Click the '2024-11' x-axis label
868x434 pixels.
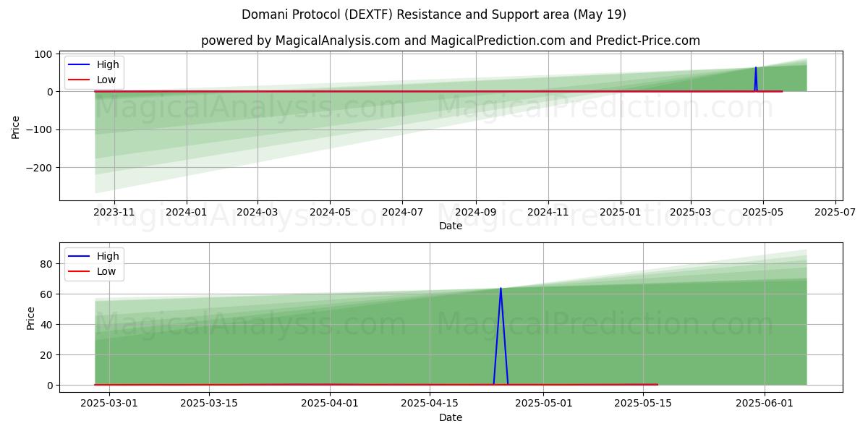[x=548, y=212]
